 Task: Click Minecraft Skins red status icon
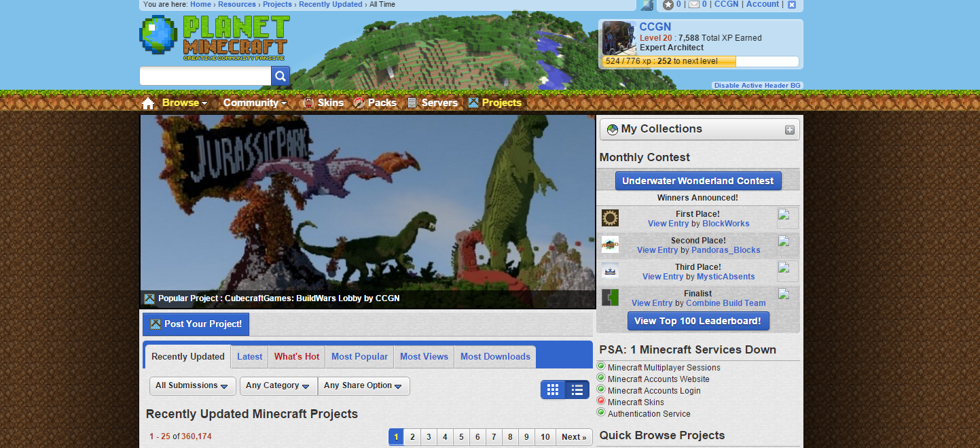601,401
